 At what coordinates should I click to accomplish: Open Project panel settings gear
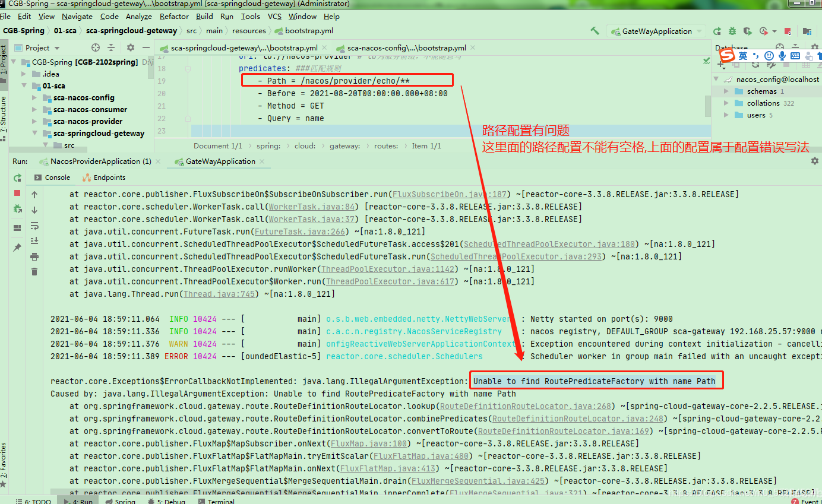coord(129,47)
